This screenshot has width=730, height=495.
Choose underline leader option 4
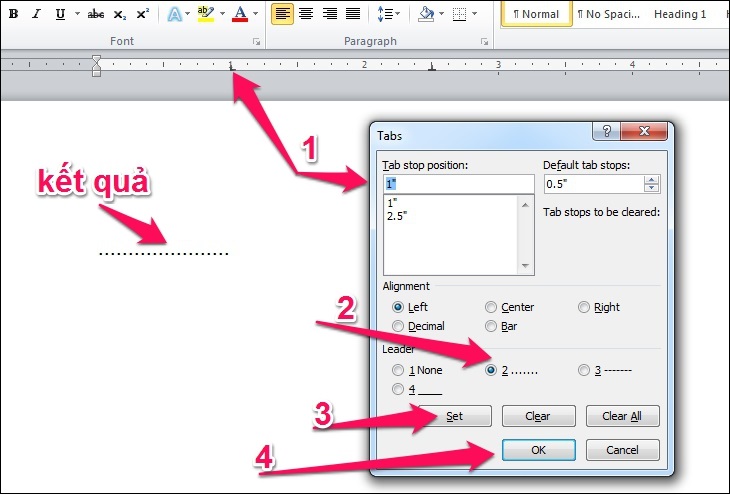[417, 389]
